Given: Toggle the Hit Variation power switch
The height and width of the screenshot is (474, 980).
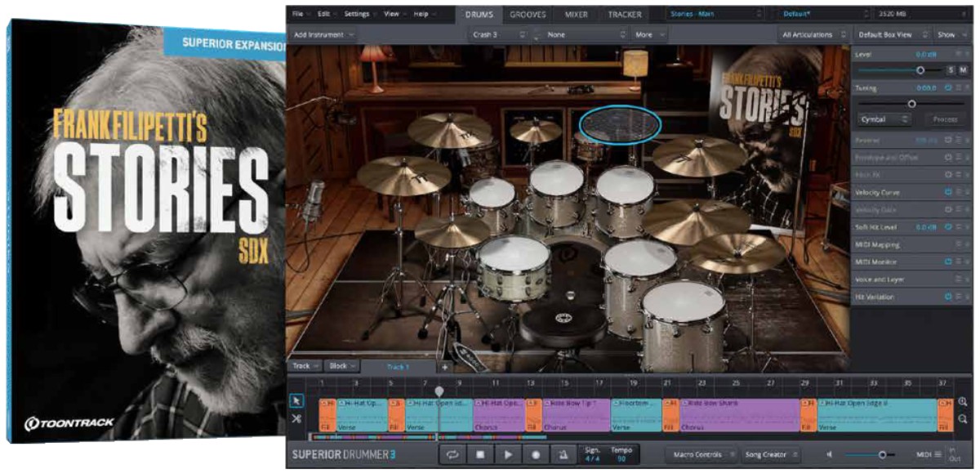Looking at the screenshot, I should coord(948,297).
